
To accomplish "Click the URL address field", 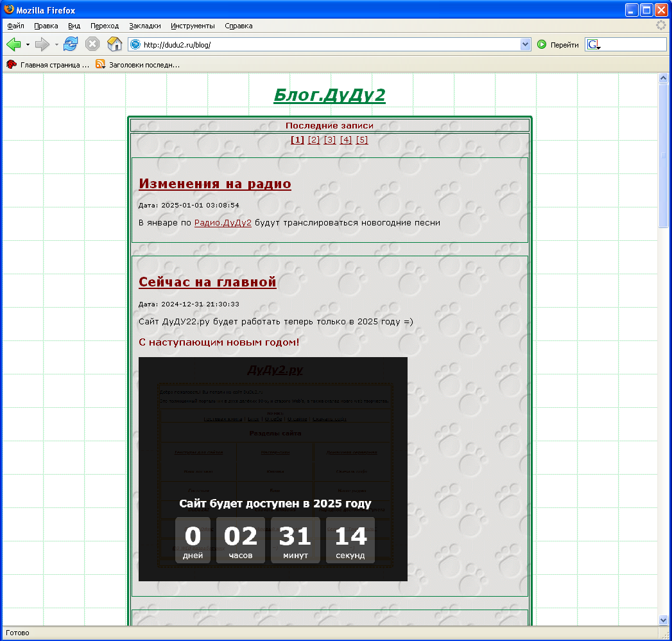I will coord(327,45).
